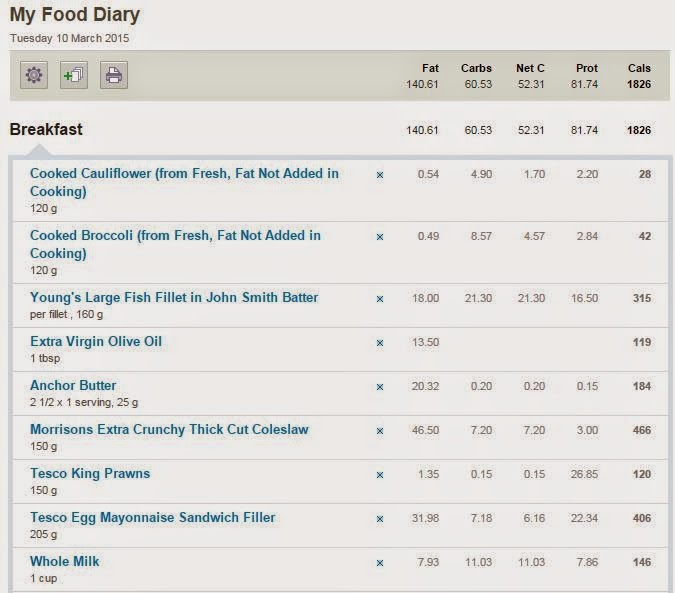Open Anchor Butter food details link
The image size is (675, 593).
tap(73, 385)
